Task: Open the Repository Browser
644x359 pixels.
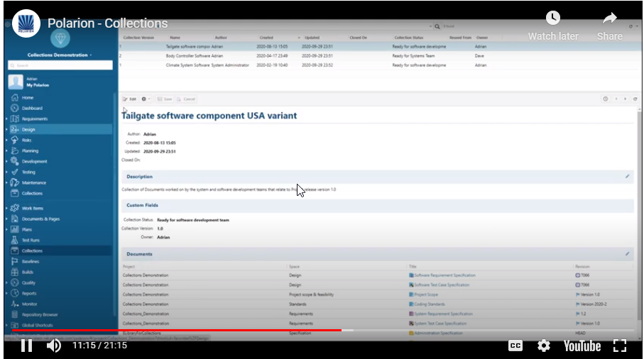Action: (x=40, y=315)
